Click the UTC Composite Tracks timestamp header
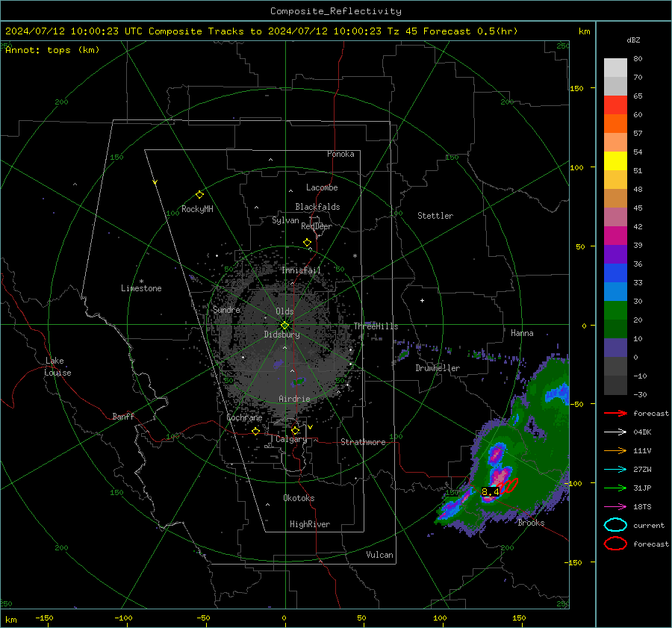The image size is (672, 628). click(261, 31)
